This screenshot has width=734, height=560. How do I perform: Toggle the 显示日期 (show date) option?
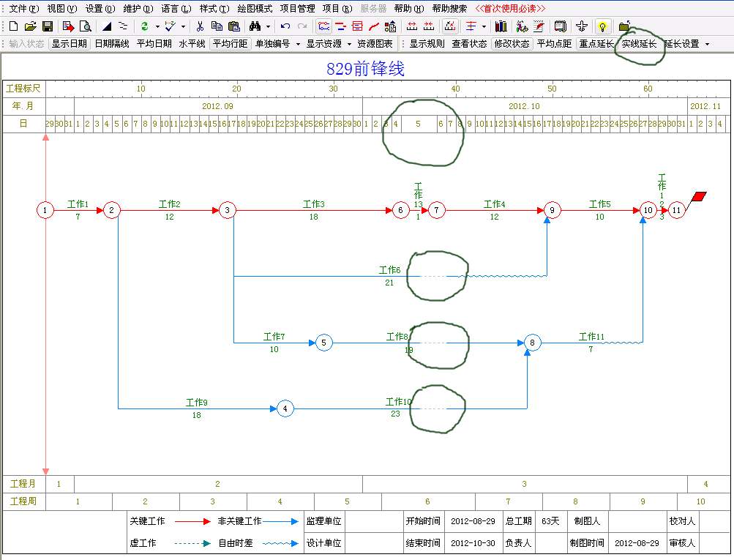[69, 44]
